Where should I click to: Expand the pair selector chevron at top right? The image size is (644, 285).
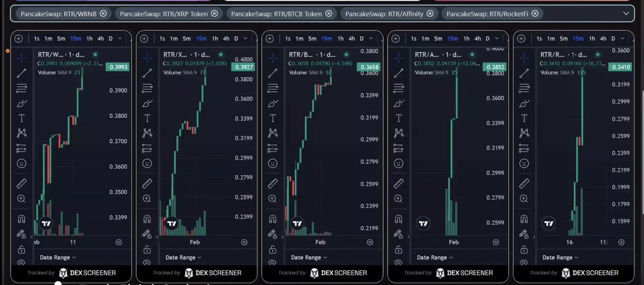pos(626,13)
